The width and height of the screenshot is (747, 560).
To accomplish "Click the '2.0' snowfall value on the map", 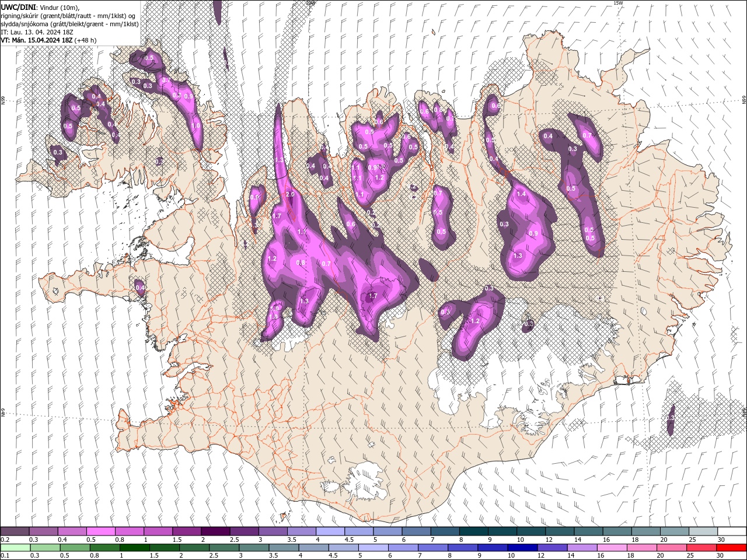I will (290, 194).
